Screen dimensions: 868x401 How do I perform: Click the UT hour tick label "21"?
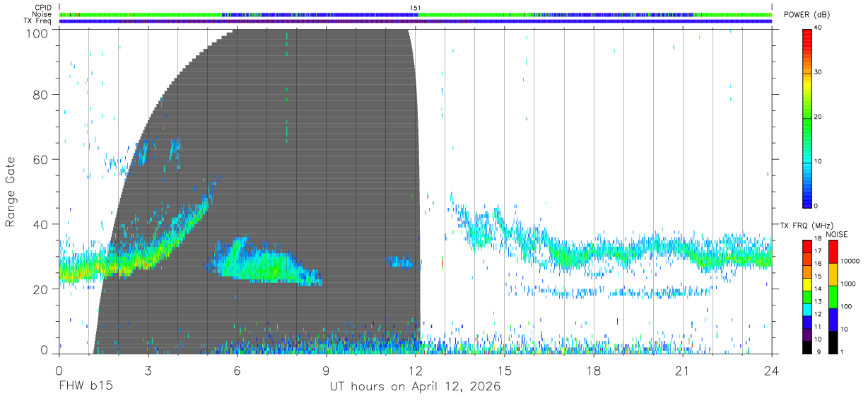coord(683,370)
